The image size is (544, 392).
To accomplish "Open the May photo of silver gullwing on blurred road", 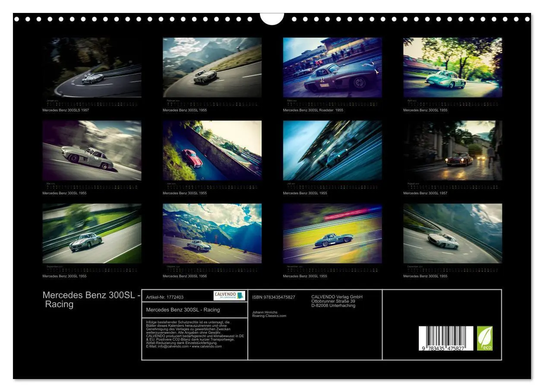I will (92, 150).
